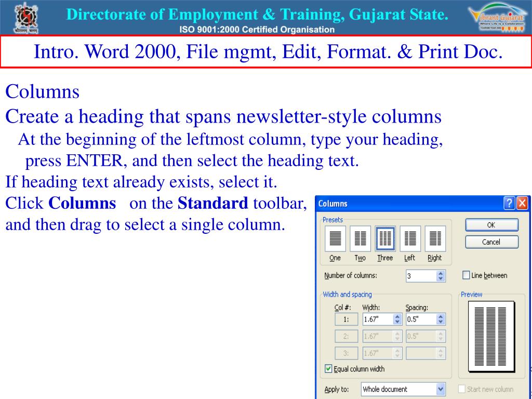Click the 'Width and spacing' group label
Image resolution: width=532 pixels, height=399 pixels.
pyautogui.click(x=347, y=295)
